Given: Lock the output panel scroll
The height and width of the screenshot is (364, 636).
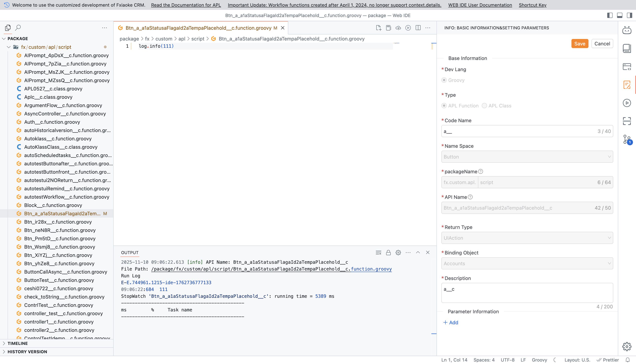Looking at the screenshot, I should pyautogui.click(x=388, y=253).
